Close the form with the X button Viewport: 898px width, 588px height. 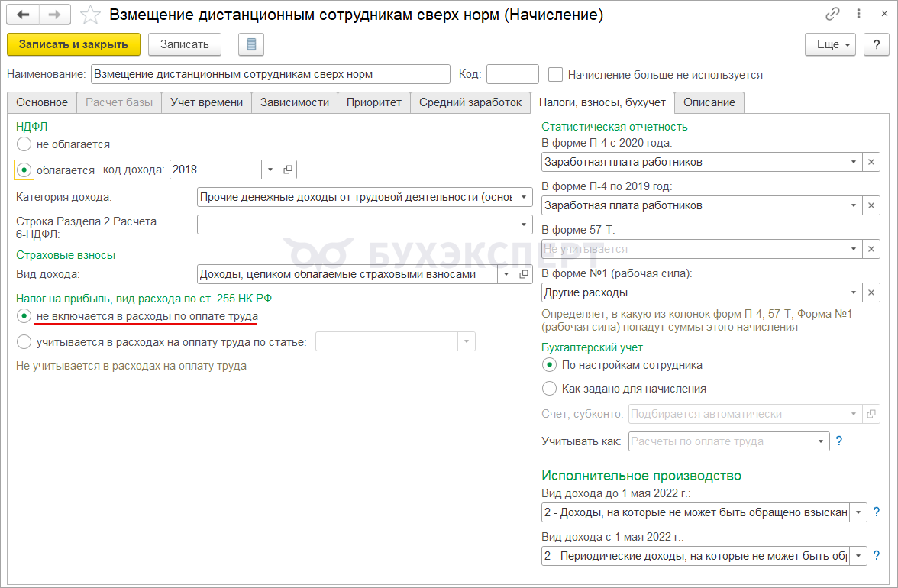coord(884,14)
